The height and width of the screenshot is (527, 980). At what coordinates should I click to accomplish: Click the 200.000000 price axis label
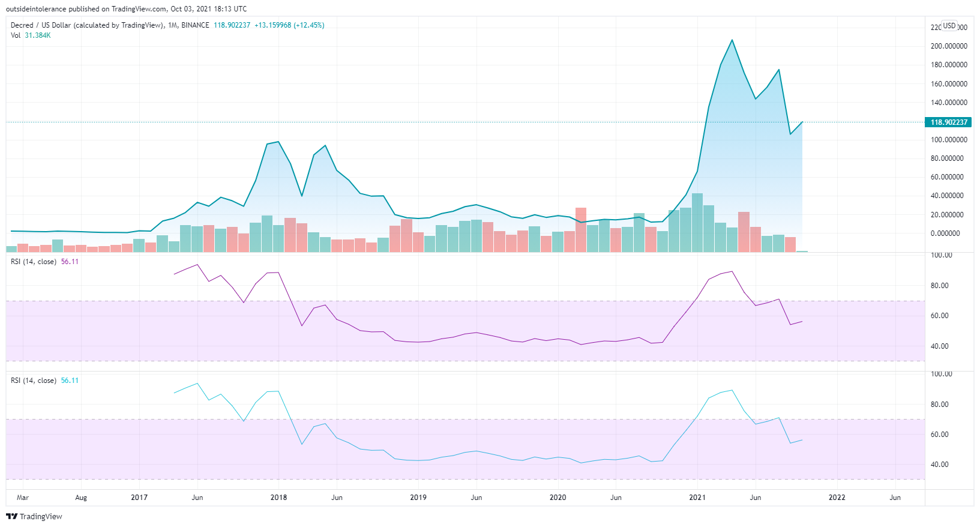[949, 46]
